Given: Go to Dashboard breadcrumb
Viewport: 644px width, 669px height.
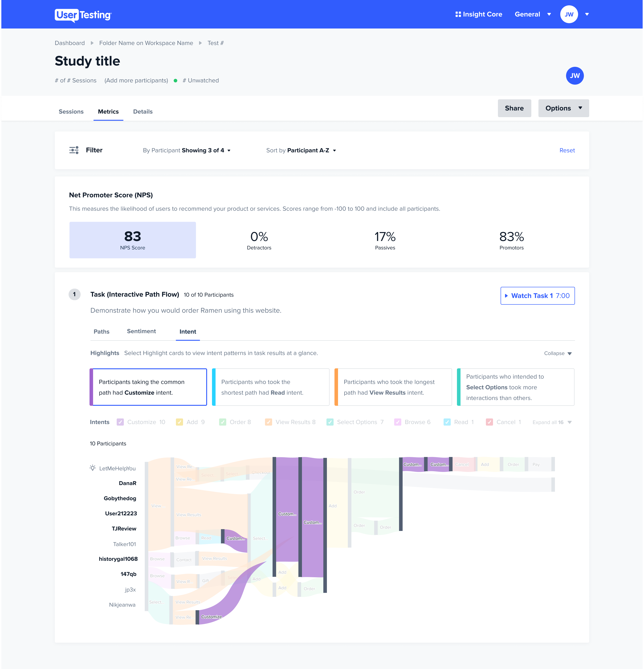Looking at the screenshot, I should 70,43.
